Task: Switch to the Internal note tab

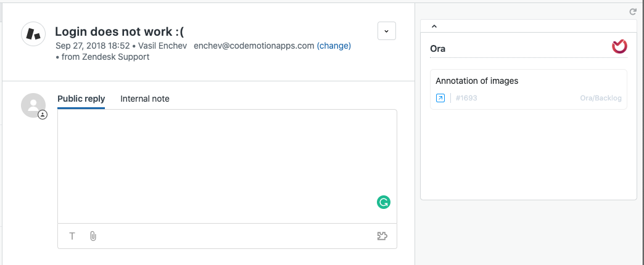Action: click(x=144, y=99)
